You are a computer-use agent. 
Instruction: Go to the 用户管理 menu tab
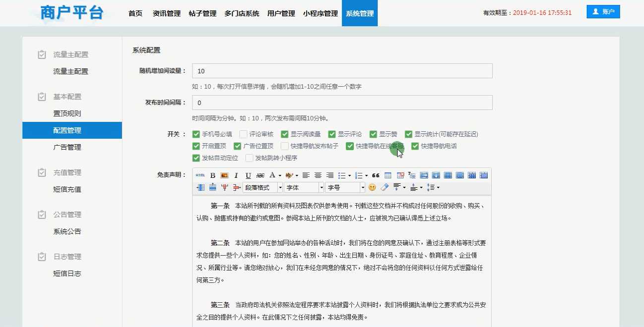coord(281,13)
